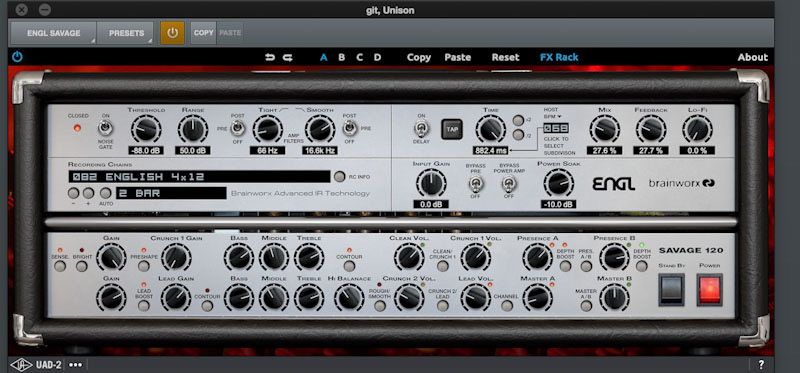Toggle the red Power rocker switch
This screenshot has width=800, height=373.
(x=710, y=289)
